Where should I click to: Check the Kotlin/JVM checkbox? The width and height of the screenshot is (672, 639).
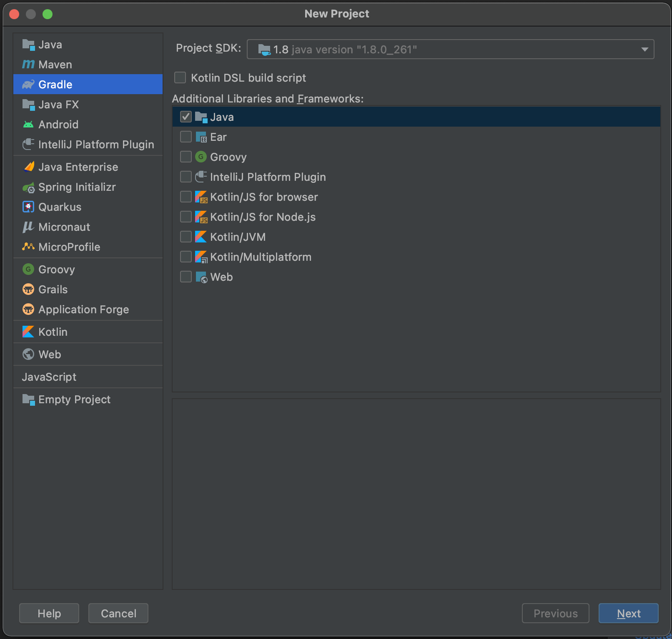click(186, 237)
